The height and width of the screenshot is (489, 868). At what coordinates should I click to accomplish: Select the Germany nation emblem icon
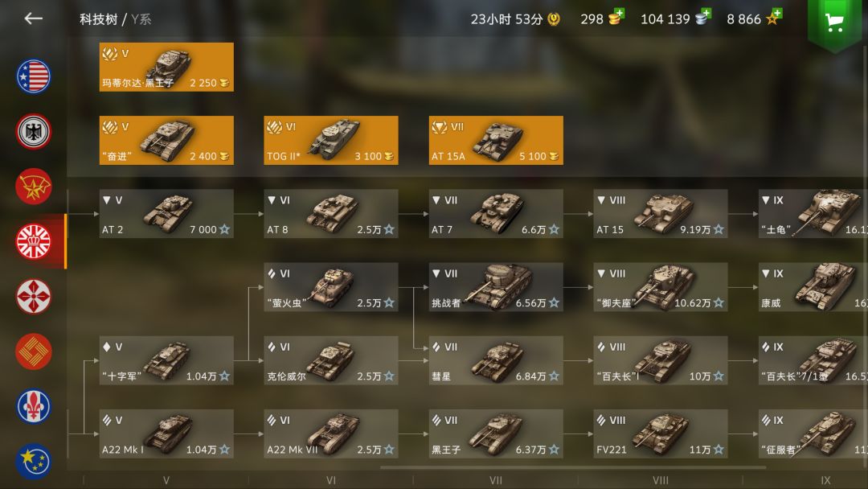point(34,131)
